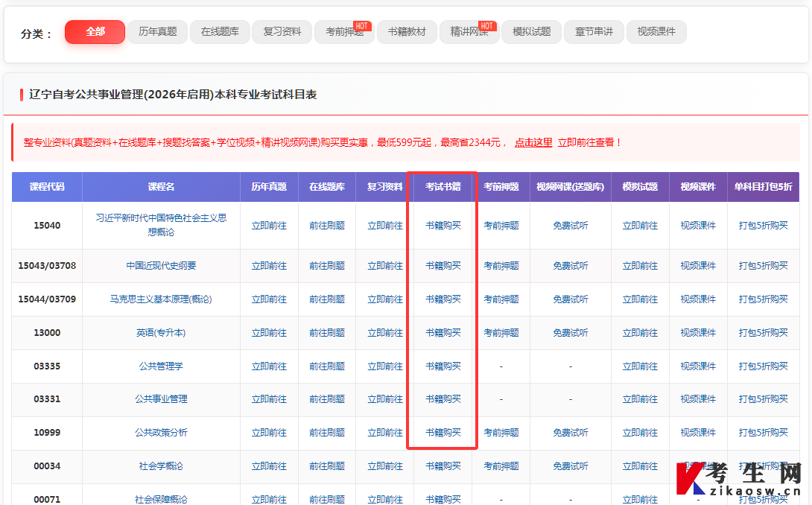Open 公共政策分析 course link
812x505 pixels.
coord(161,433)
